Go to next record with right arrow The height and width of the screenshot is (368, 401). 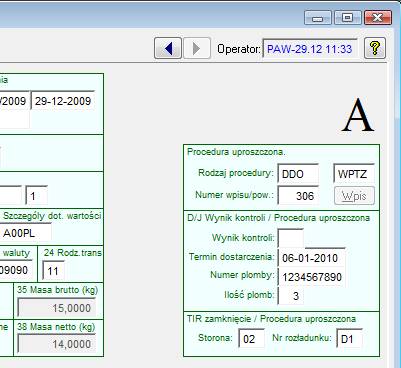coord(197,48)
